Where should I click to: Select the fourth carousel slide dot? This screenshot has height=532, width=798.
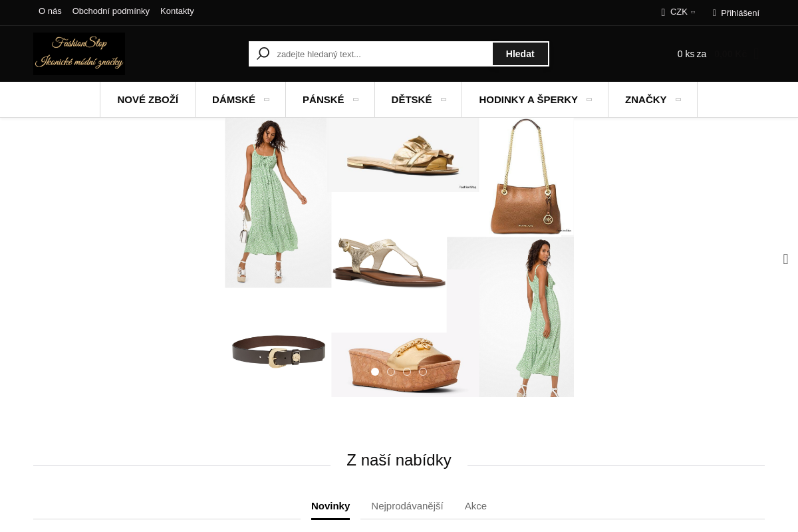coord(423,372)
